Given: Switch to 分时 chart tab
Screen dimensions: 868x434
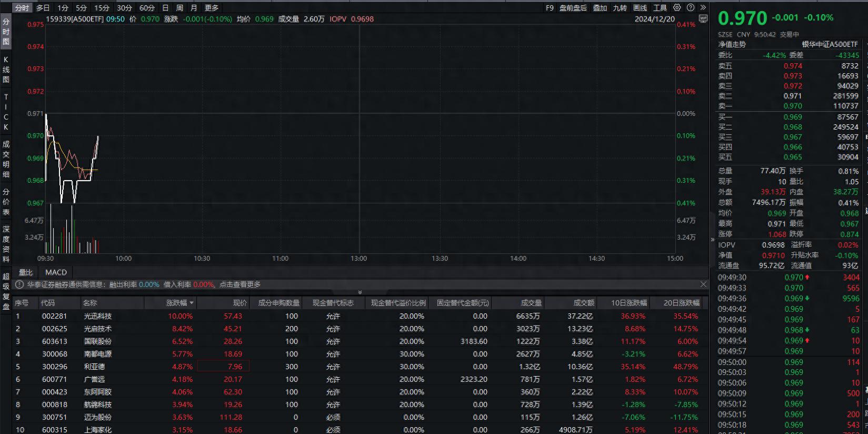Looking at the screenshot, I should pyautogui.click(x=22, y=8).
